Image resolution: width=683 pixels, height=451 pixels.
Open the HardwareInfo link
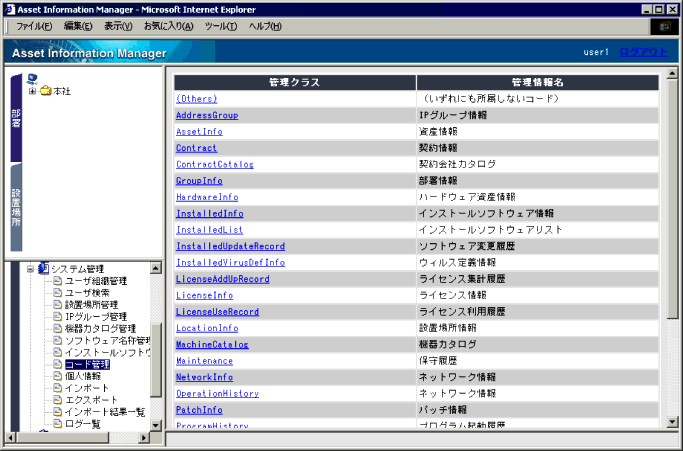click(x=207, y=197)
